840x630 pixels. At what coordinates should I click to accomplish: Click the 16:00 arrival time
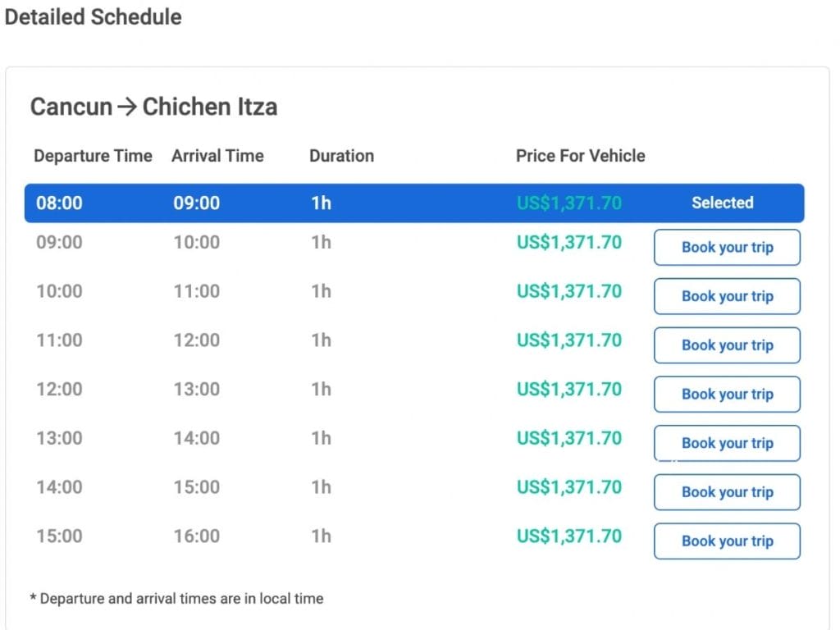(x=196, y=536)
